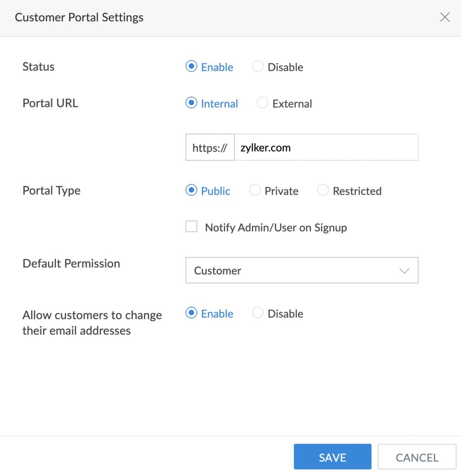Set Portal Type to Restricted
This screenshot has height=476, width=462.
[x=323, y=191]
